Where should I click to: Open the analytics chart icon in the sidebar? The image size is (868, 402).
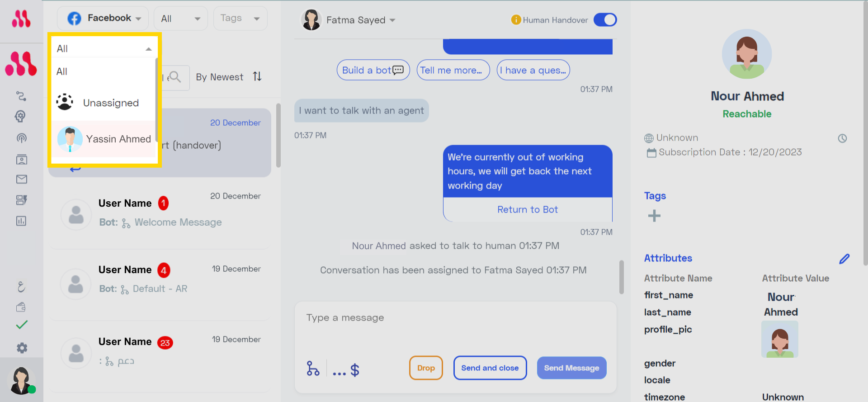pos(21,221)
